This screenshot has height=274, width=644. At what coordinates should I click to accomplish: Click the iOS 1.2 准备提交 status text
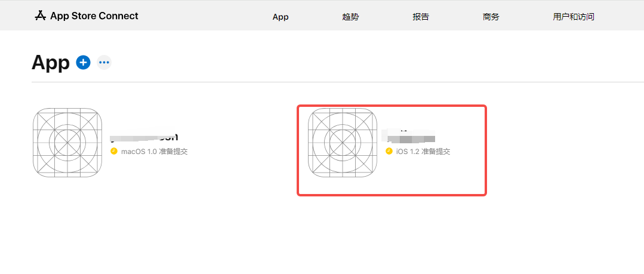[423, 152]
